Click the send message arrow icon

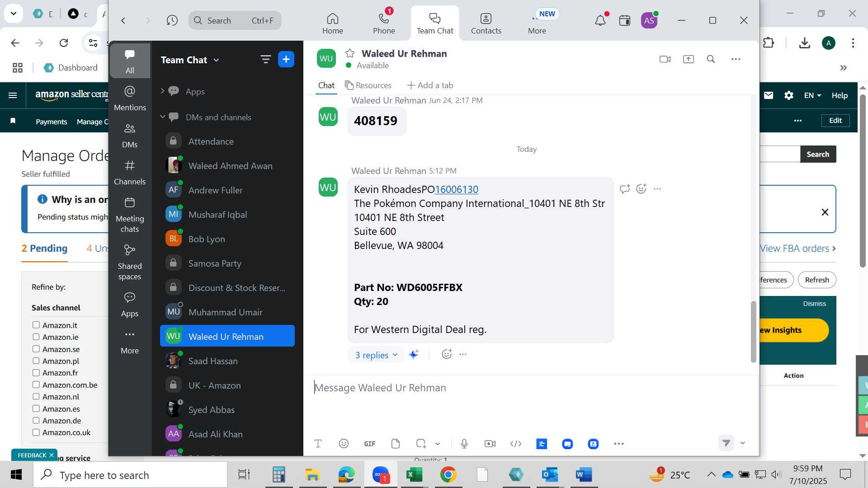click(726, 443)
